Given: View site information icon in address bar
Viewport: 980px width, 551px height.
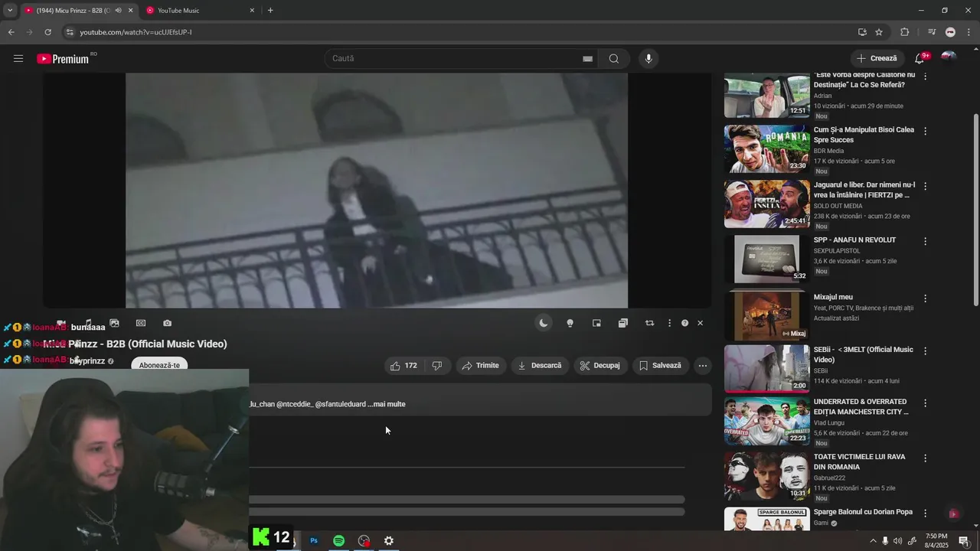Looking at the screenshot, I should [x=70, y=32].
